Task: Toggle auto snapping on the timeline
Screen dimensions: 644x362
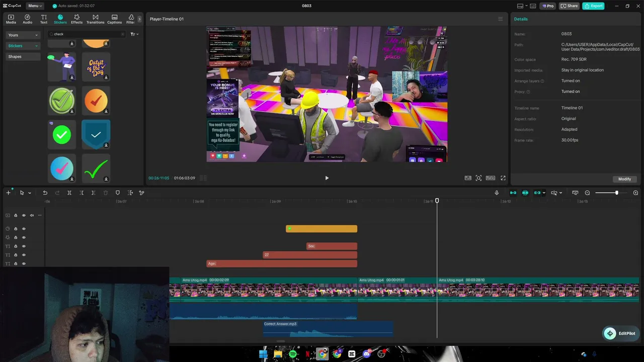Action: coord(525,193)
